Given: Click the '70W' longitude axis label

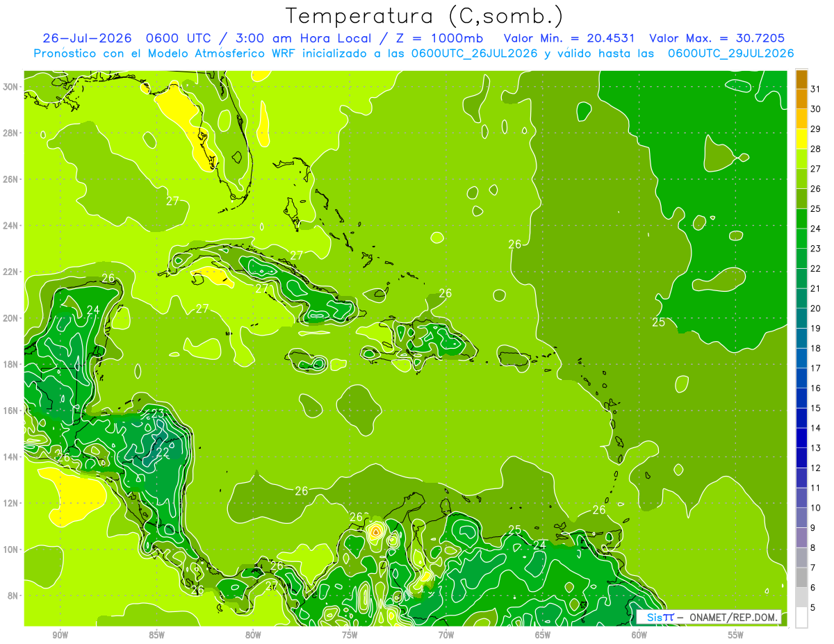Looking at the screenshot, I should pos(445,635).
